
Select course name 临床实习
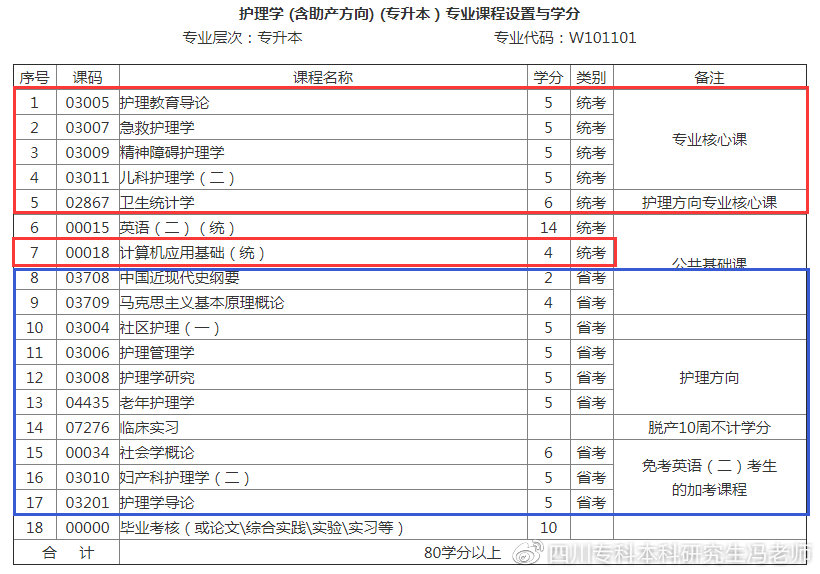click(x=150, y=428)
